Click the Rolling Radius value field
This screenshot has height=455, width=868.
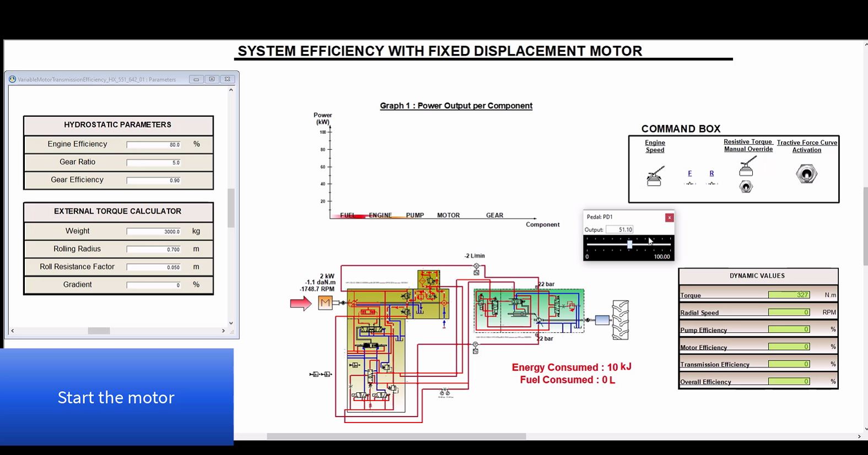[154, 250]
